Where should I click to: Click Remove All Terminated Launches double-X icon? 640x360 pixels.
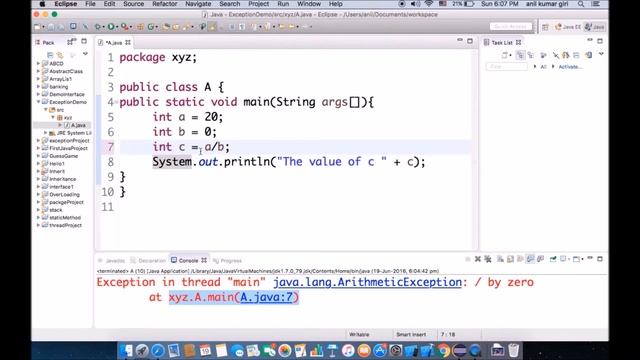[487, 259]
